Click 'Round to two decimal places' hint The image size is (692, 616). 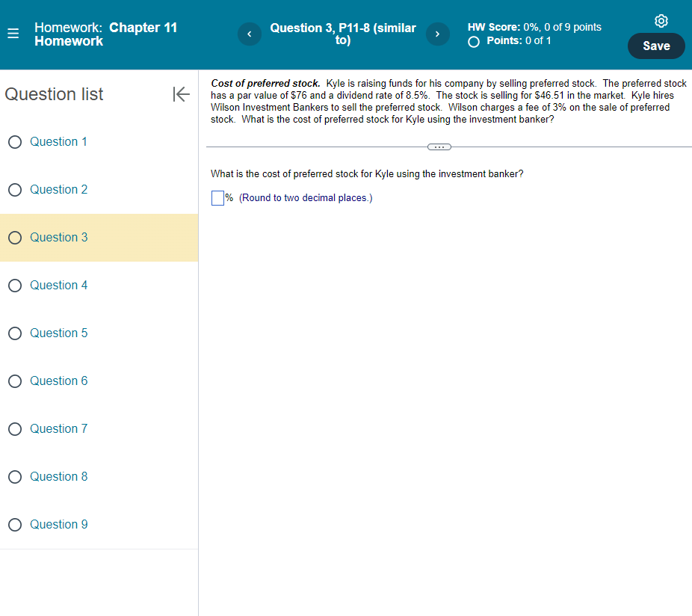306,198
